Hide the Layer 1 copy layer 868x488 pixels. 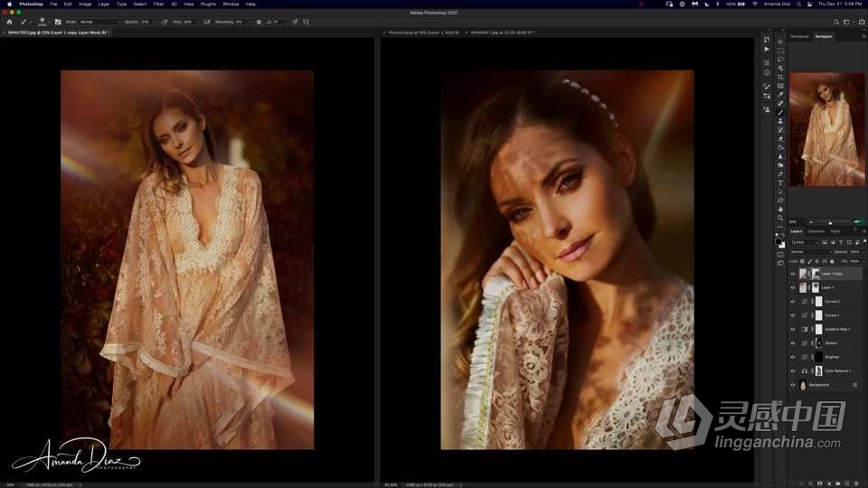[x=793, y=273]
